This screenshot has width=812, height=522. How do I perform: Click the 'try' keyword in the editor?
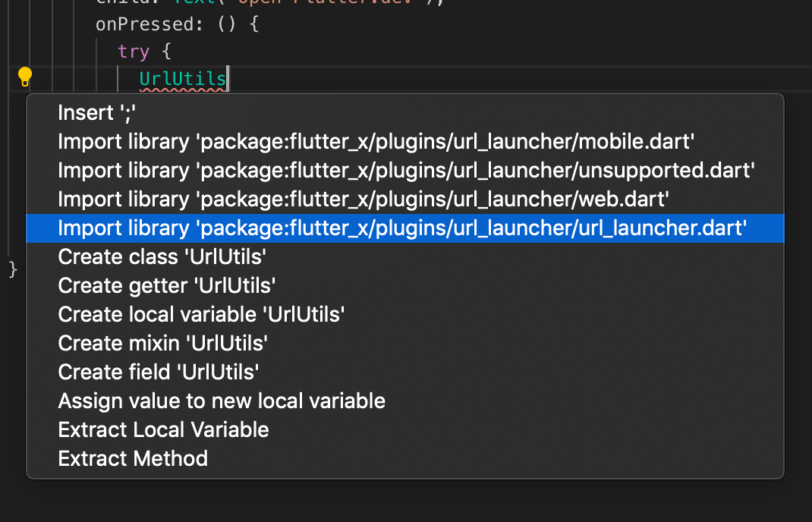coord(134,52)
